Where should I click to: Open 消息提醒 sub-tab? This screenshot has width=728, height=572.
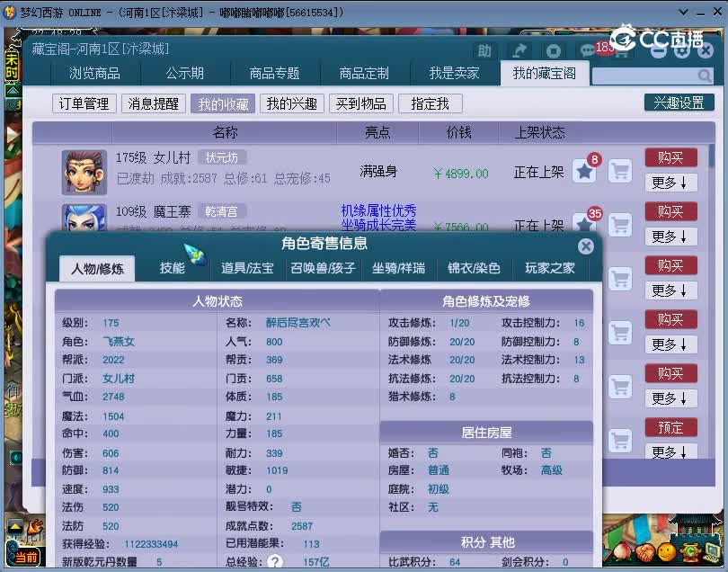[154, 103]
